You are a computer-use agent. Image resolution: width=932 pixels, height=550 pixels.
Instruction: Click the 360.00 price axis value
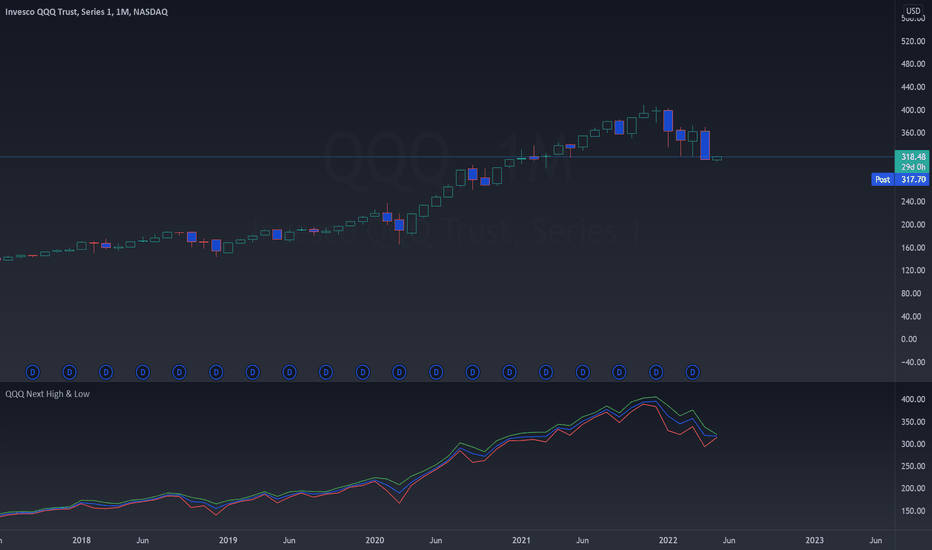point(913,133)
